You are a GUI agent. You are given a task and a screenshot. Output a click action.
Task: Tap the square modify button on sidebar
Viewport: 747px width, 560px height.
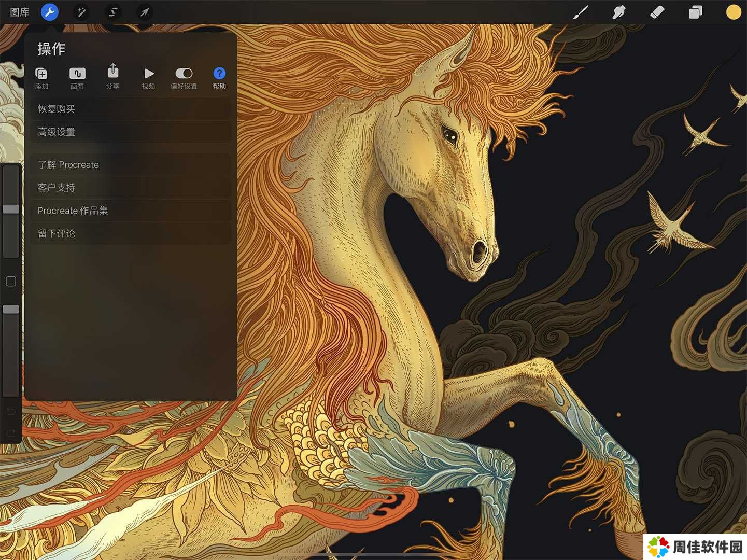tap(11, 282)
